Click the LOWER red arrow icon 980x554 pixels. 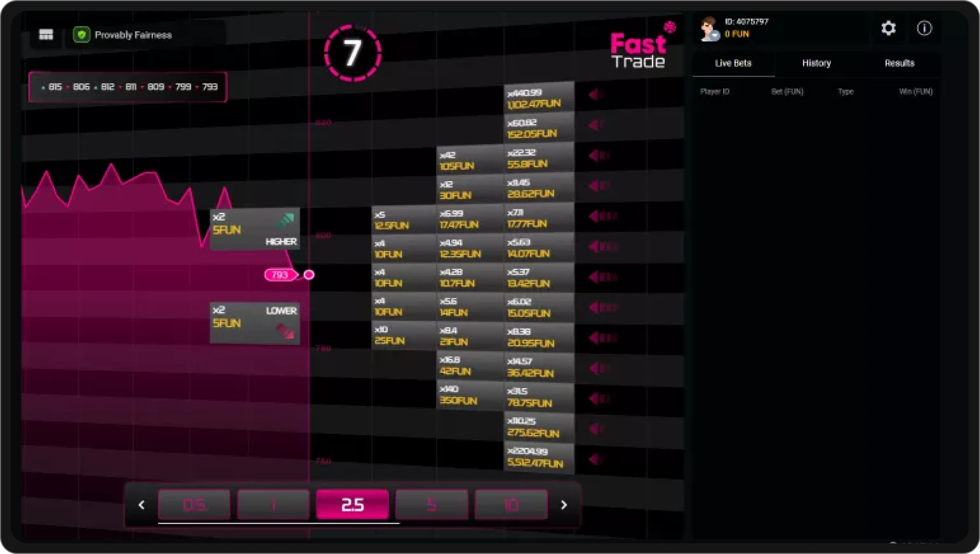pyautogui.click(x=285, y=330)
